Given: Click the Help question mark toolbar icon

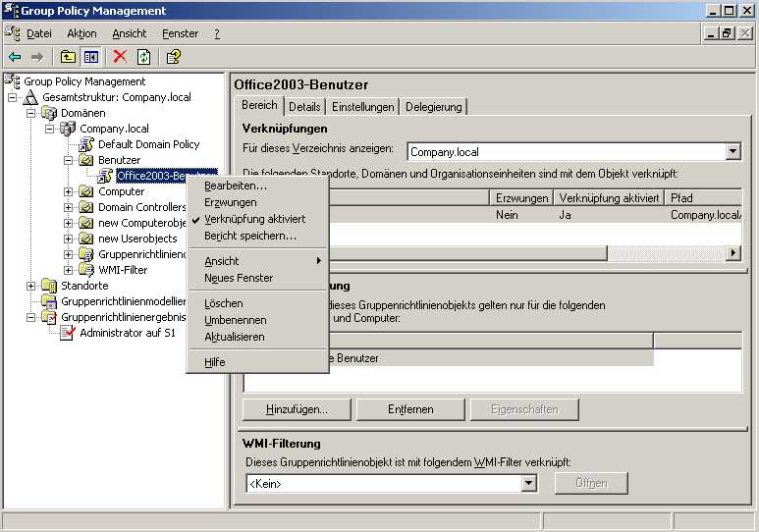Looking at the screenshot, I should click(x=173, y=57).
